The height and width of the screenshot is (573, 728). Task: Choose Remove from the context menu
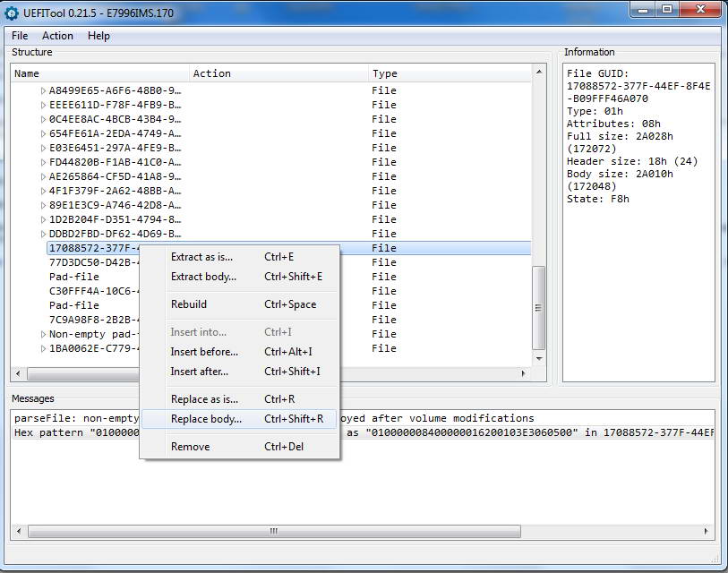(239, 446)
